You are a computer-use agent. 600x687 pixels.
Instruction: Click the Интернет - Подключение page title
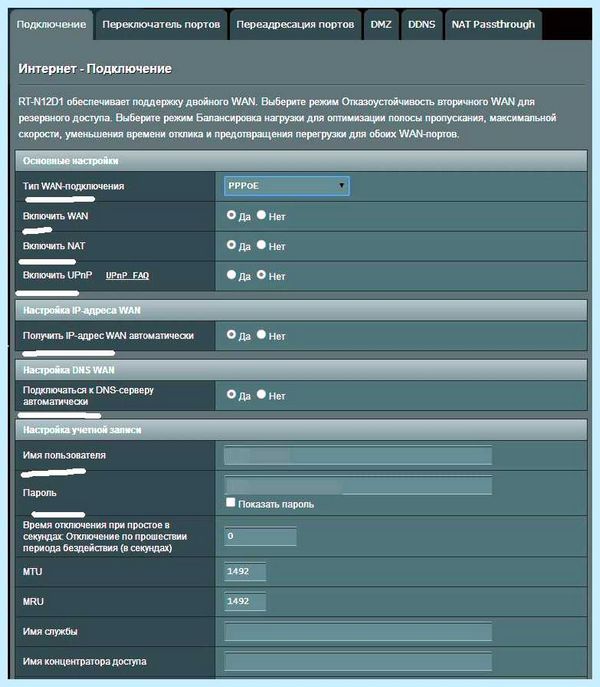pyautogui.click(x=95, y=69)
